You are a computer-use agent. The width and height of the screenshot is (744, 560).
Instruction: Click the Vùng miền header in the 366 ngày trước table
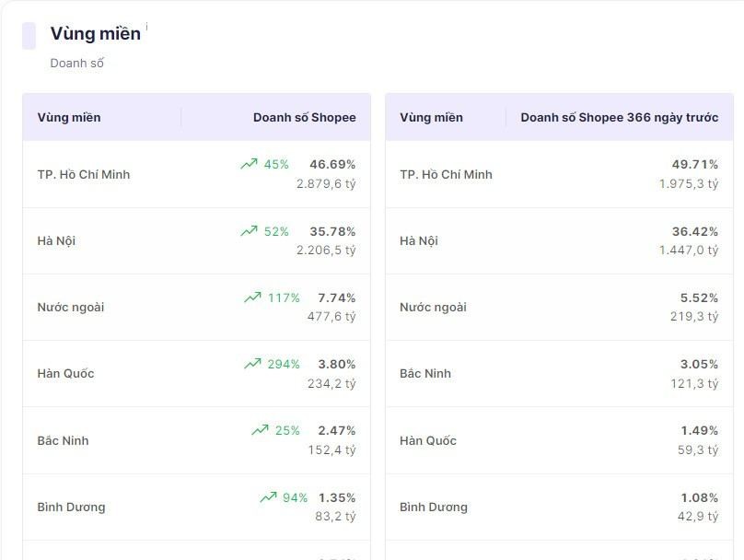pos(431,117)
